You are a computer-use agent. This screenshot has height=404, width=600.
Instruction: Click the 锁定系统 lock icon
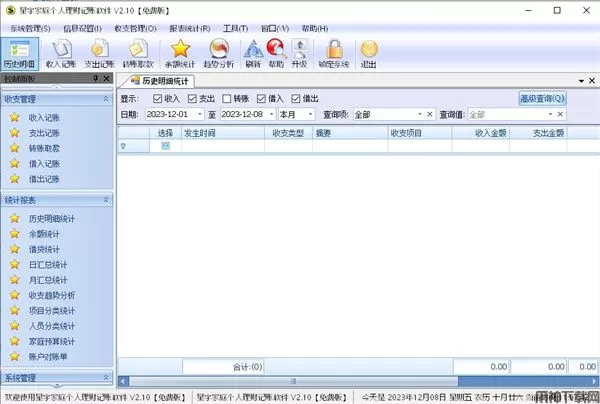[x=334, y=54]
